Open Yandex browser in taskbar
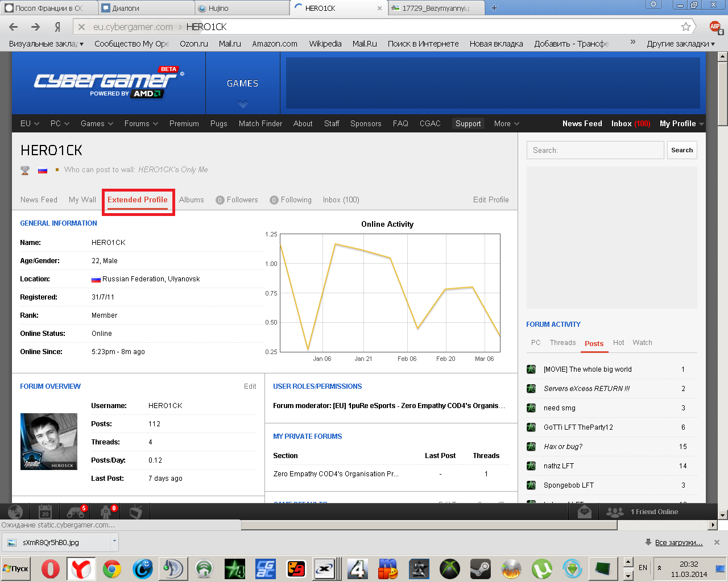The image size is (728, 582). (81, 569)
